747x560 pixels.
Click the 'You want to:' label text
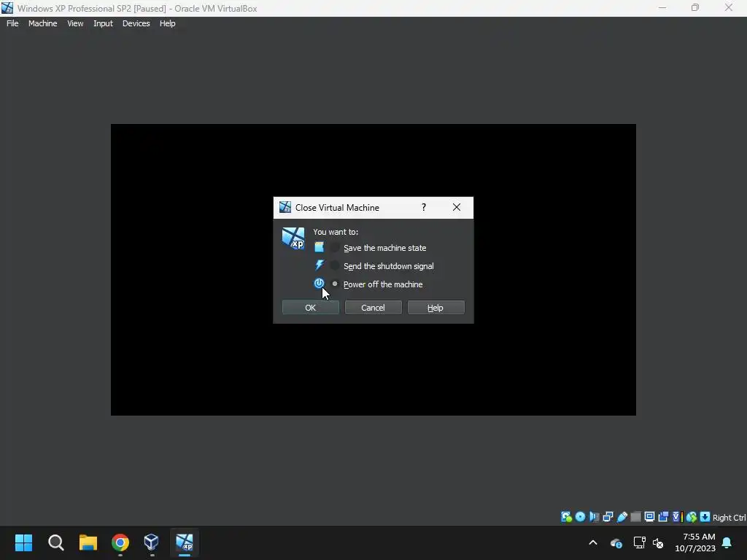click(x=336, y=232)
